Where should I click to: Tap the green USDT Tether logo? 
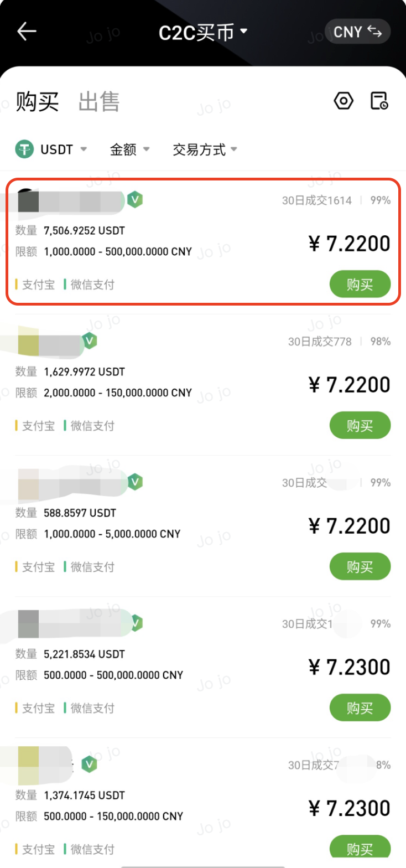(25, 149)
